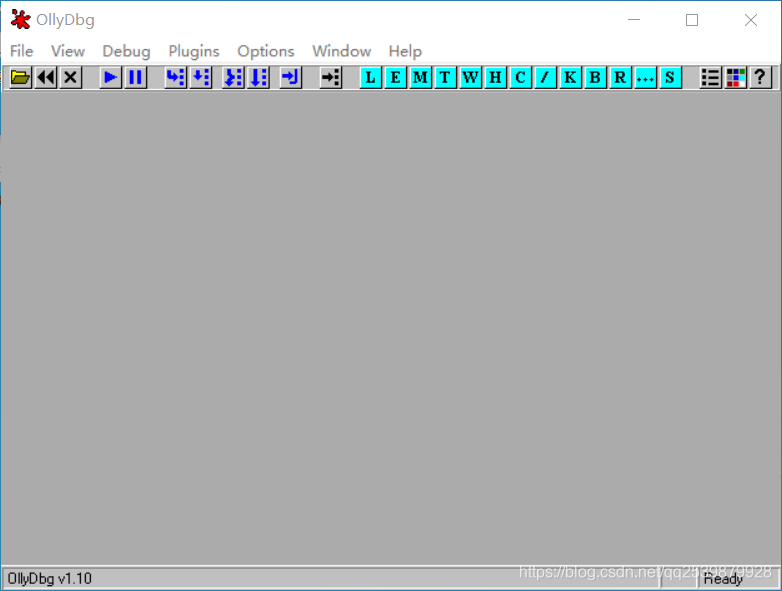Open the Window menu
The image size is (782, 591).
(x=342, y=51)
